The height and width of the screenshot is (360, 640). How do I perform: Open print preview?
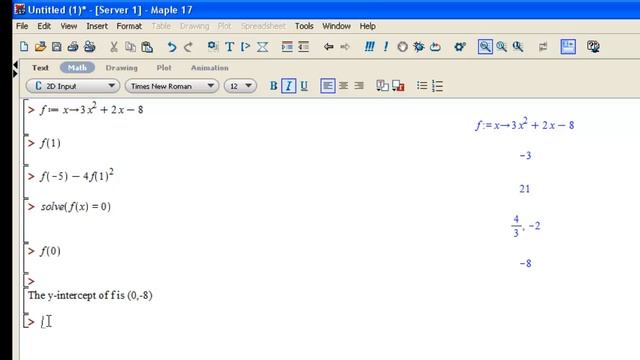(x=89, y=47)
